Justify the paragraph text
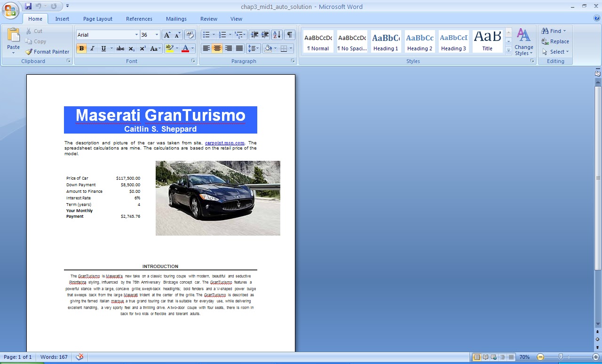The width and height of the screenshot is (602, 364). [239, 48]
